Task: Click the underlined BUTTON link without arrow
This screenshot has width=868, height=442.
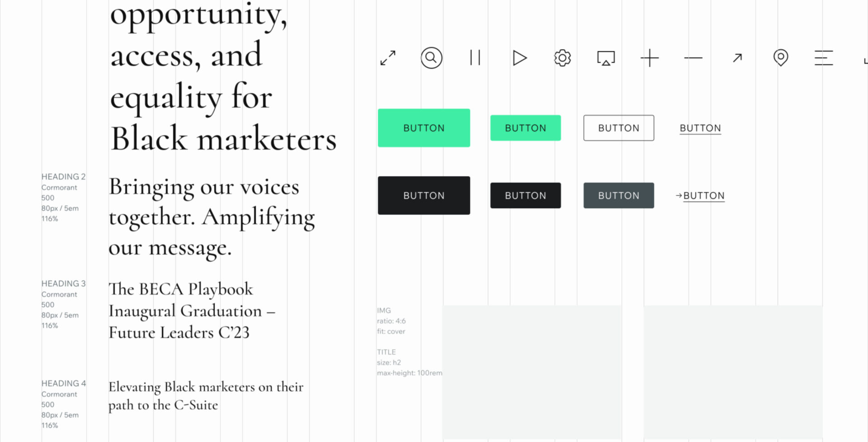Action: [x=700, y=128]
